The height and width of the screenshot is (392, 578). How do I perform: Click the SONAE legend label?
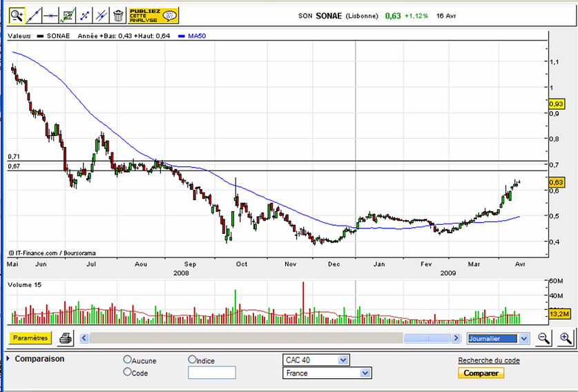pyautogui.click(x=58, y=36)
